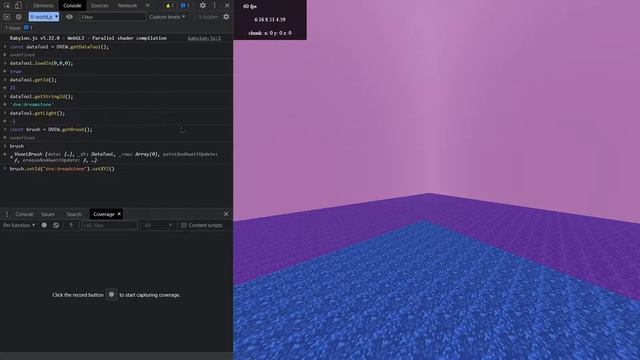
Task: Open DevTools settings gear in top bar
Action: point(202,5)
